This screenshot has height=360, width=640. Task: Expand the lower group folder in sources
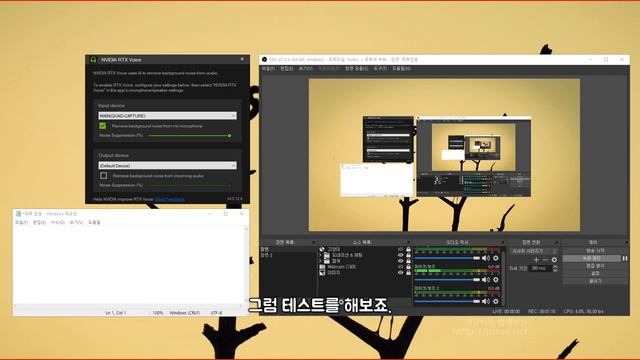[x=320, y=260]
